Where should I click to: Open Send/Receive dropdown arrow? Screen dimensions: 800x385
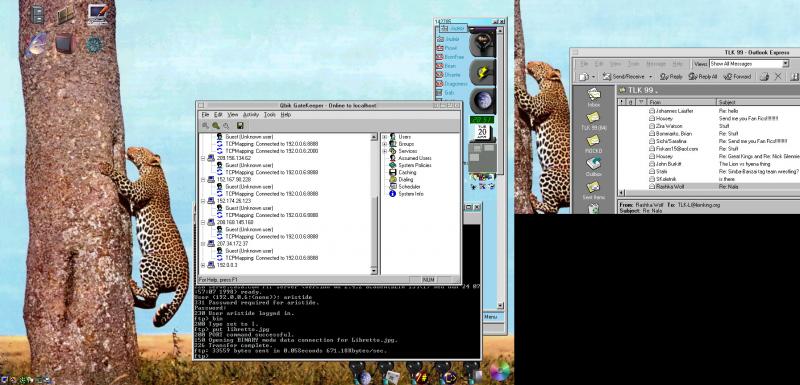[x=651, y=77]
